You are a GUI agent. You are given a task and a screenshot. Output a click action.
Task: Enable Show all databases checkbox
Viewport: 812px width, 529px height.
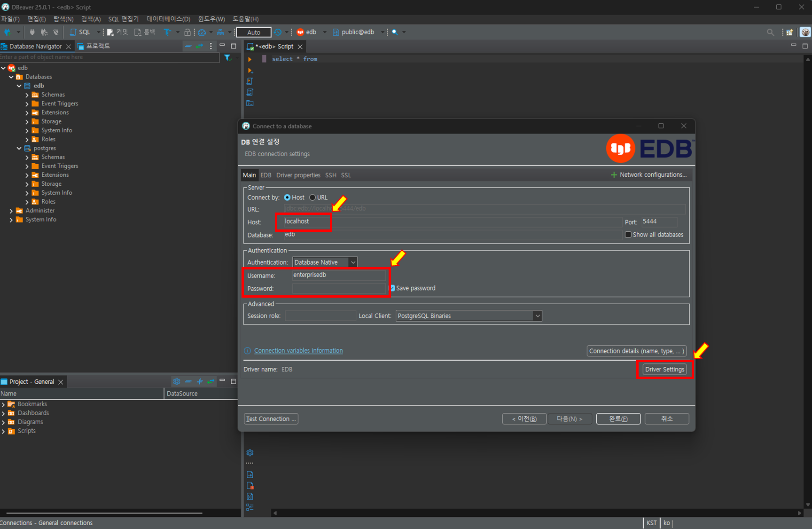tap(628, 235)
